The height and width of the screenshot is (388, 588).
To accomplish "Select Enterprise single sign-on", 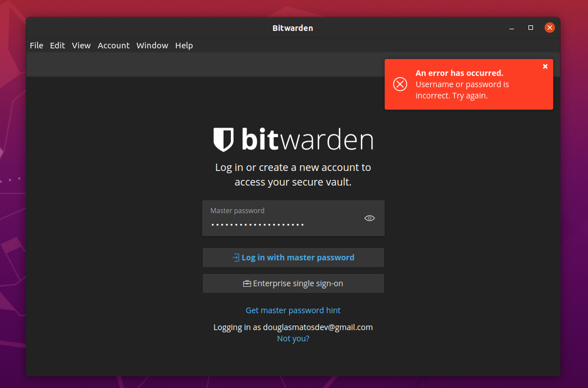I will 293,283.
